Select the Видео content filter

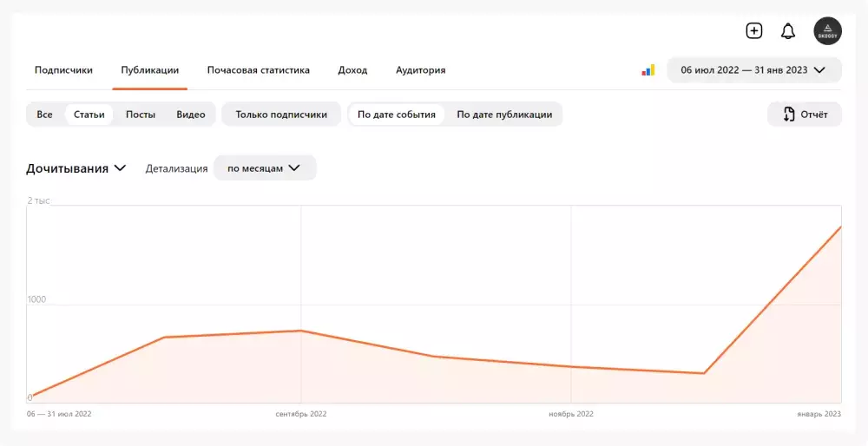coord(191,115)
